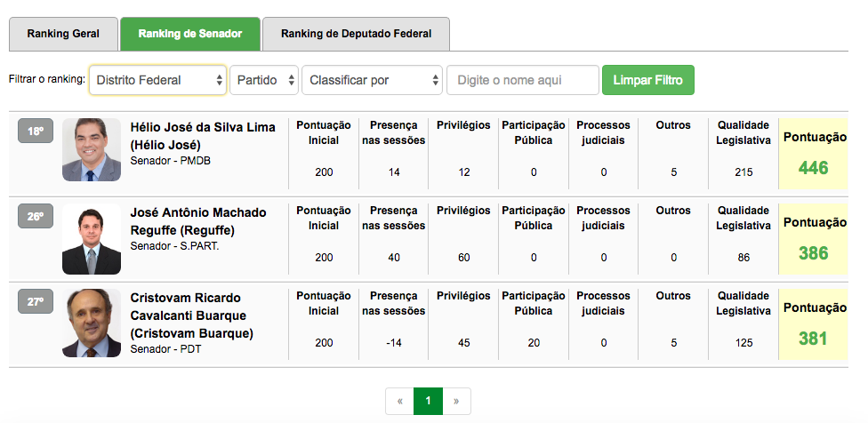Go to the previous page arrow

pyautogui.click(x=399, y=402)
